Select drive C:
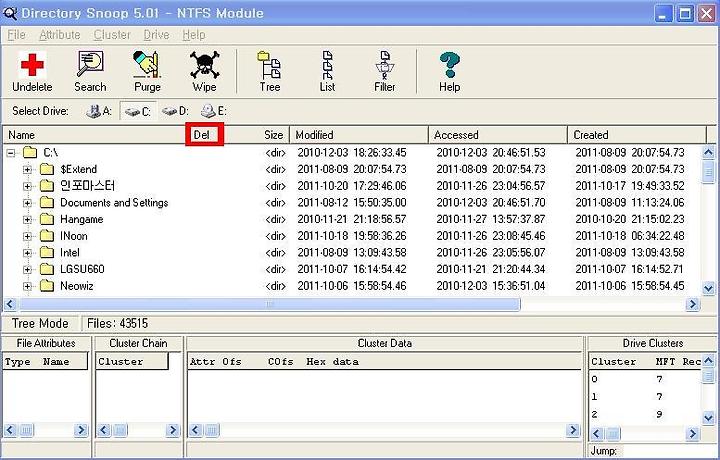The image size is (720, 460). [138, 111]
